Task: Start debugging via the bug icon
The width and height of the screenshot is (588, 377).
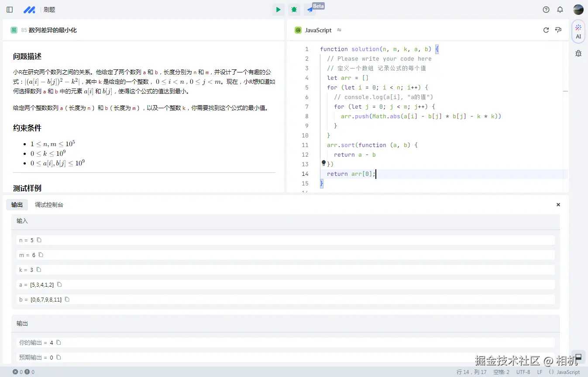Action: 294,9
